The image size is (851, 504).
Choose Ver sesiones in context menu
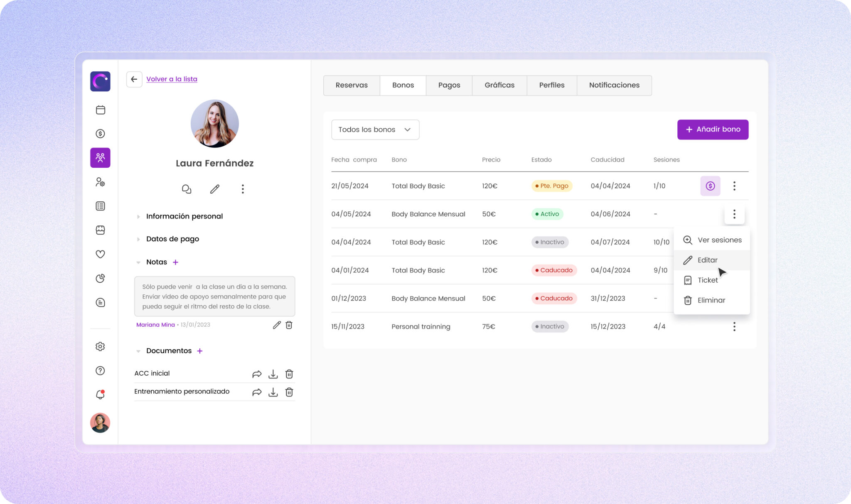[x=712, y=240]
